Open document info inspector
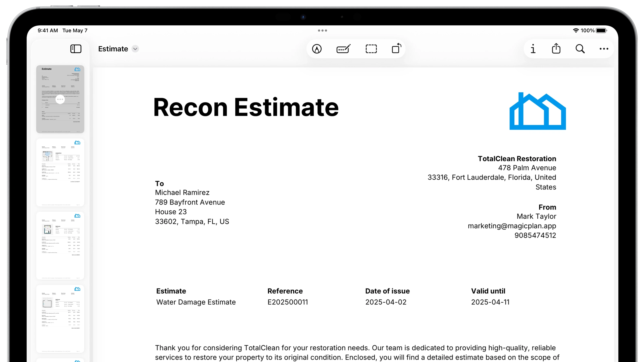Screen dimensions: 644x362 [x=533, y=49]
